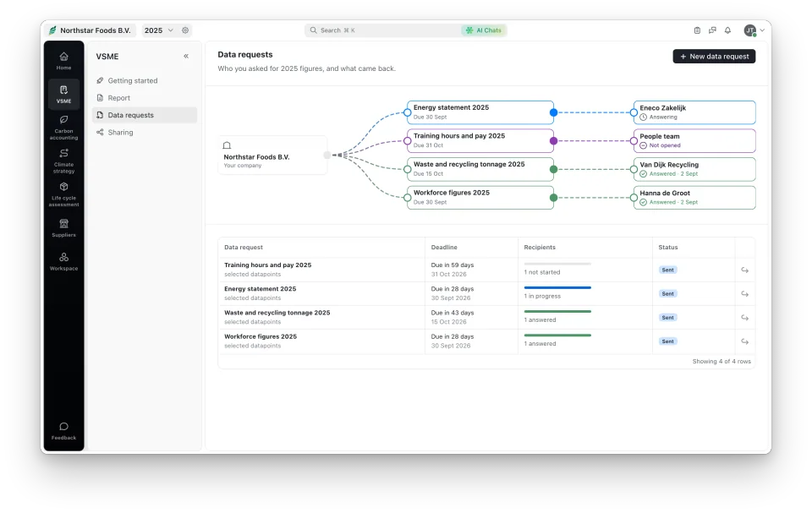Screen dimensions: 812x513
Task: Open settings gear next to year selector
Action: pos(185,30)
